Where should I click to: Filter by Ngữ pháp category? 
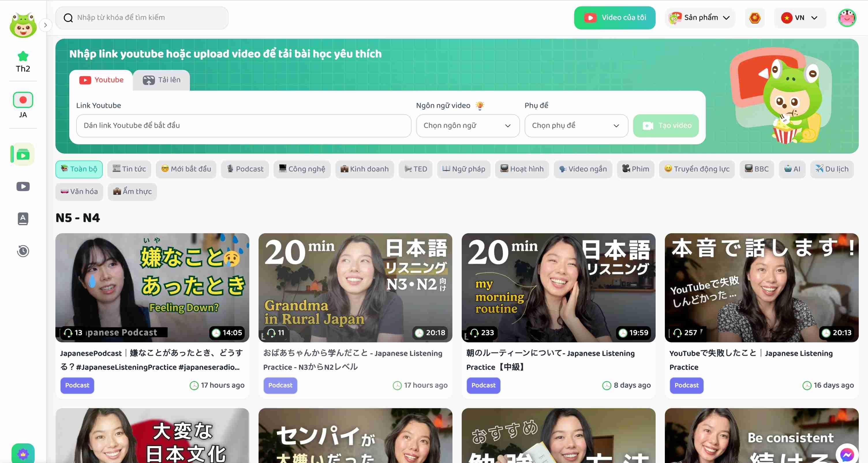pyautogui.click(x=464, y=169)
